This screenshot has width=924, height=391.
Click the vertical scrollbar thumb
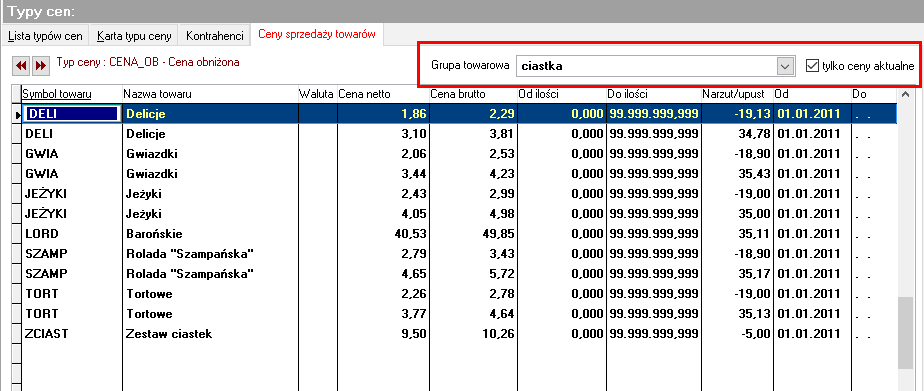coord(905,333)
